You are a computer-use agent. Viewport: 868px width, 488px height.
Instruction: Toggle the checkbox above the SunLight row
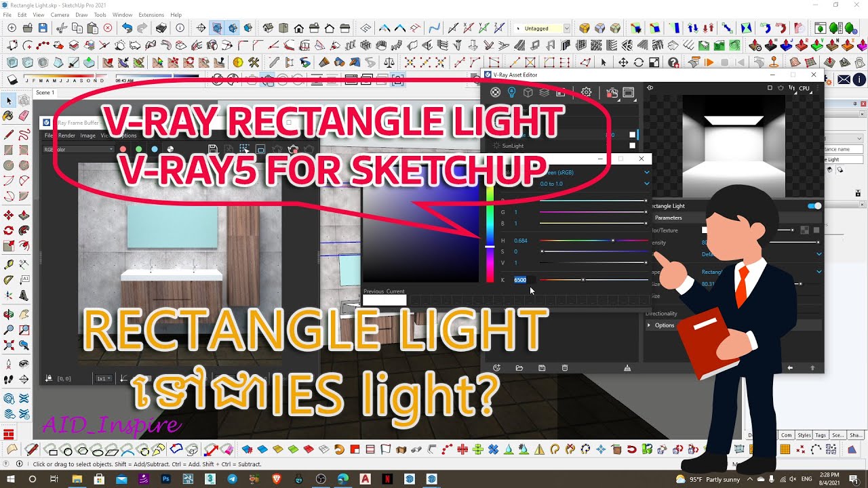tap(632, 135)
